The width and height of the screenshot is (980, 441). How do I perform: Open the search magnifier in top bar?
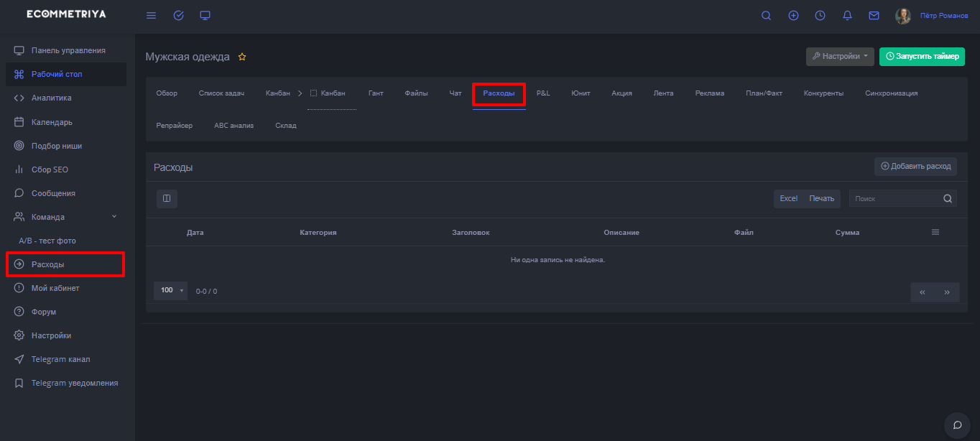(766, 16)
